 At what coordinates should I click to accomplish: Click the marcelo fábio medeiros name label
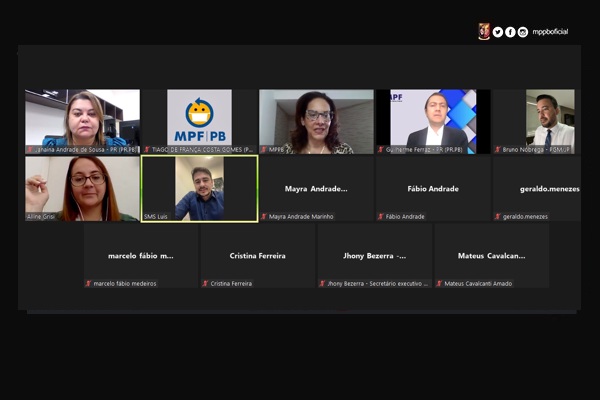125,284
